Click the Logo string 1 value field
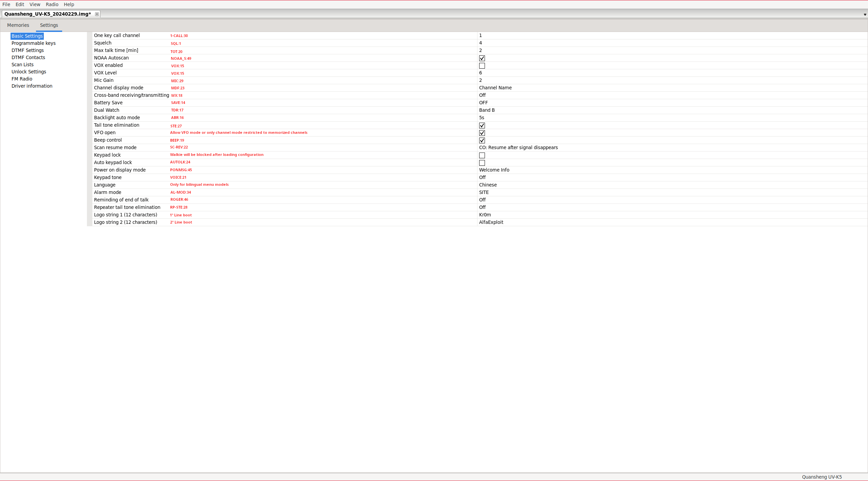The height and width of the screenshot is (481, 868). [x=485, y=215]
